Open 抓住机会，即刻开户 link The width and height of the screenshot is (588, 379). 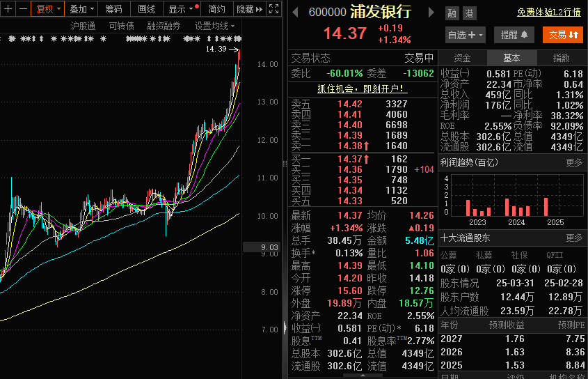(363, 88)
